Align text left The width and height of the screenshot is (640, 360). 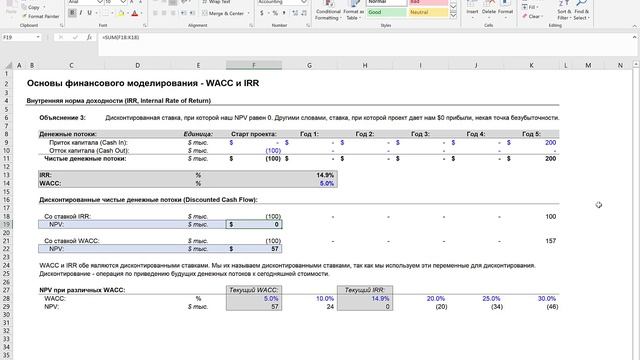155,13
